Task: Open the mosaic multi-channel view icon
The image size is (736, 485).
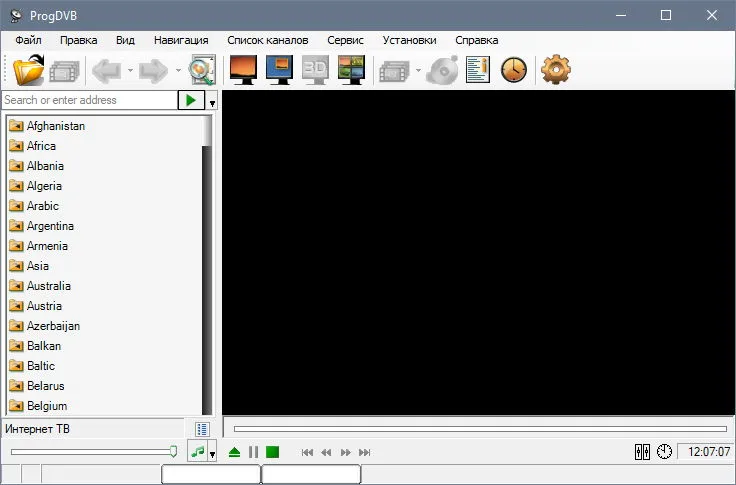Action: coord(351,70)
